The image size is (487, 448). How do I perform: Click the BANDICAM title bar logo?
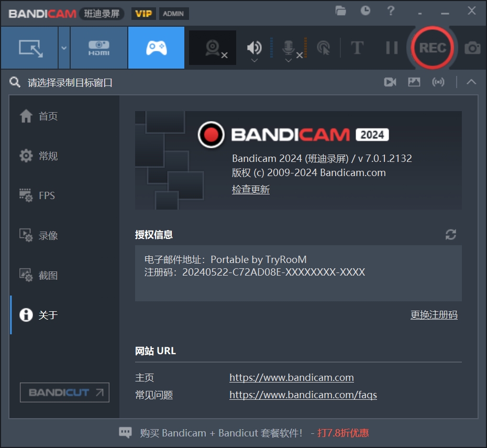[42, 14]
